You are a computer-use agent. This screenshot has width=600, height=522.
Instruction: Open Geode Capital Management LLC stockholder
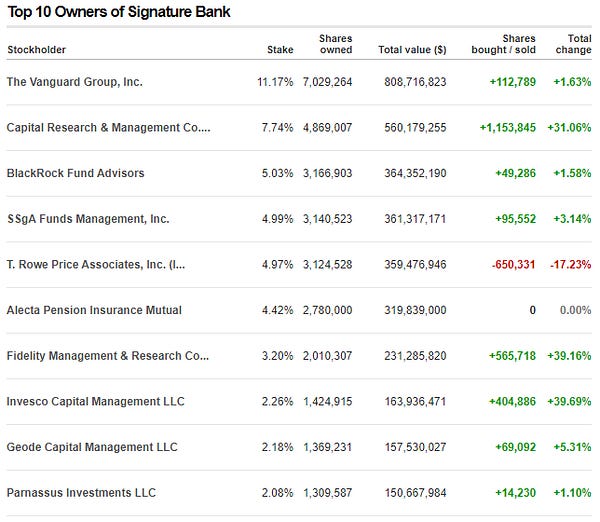pos(92,447)
